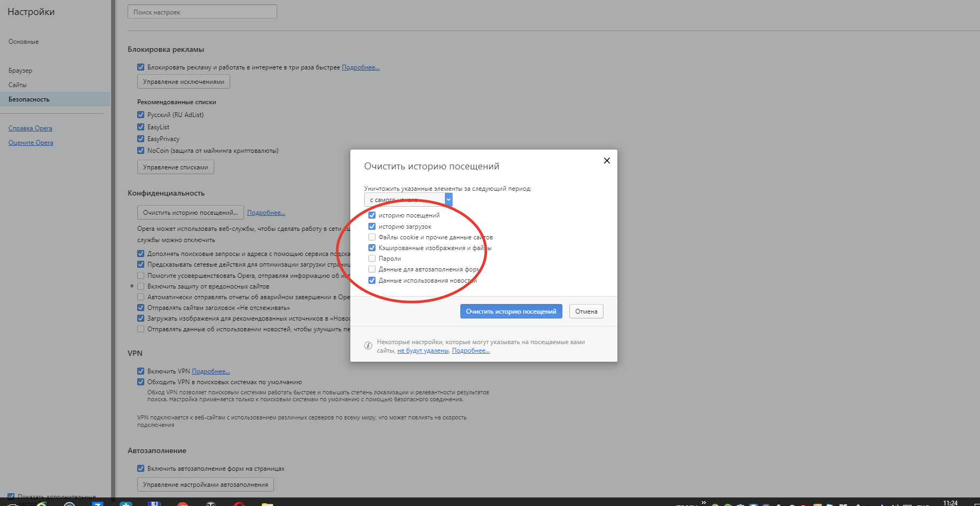Uncheck 'Кэшированные изображения и файлы'
Screen dimensions: 980x506
coord(372,248)
